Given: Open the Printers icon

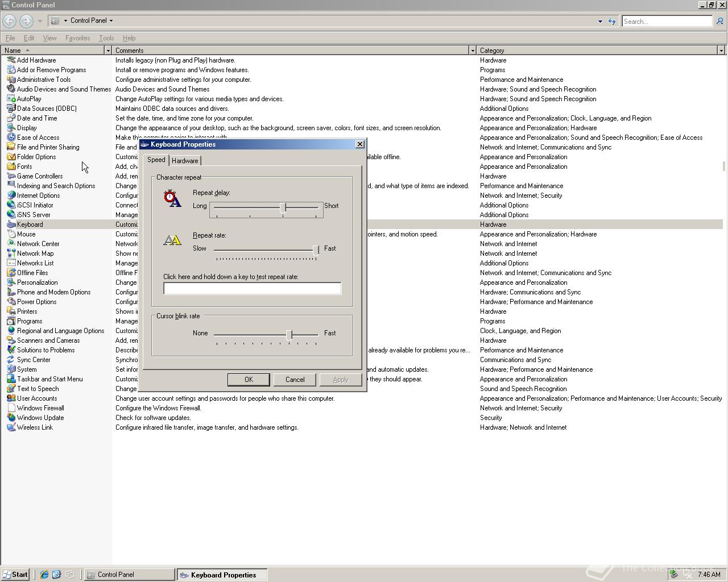Looking at the screenshot, I should pyautogui.click(x=11, y=311).
